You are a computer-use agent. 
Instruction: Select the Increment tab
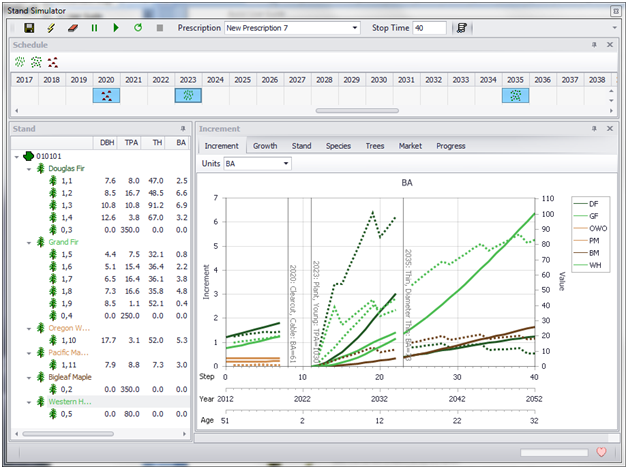[221, 146]
